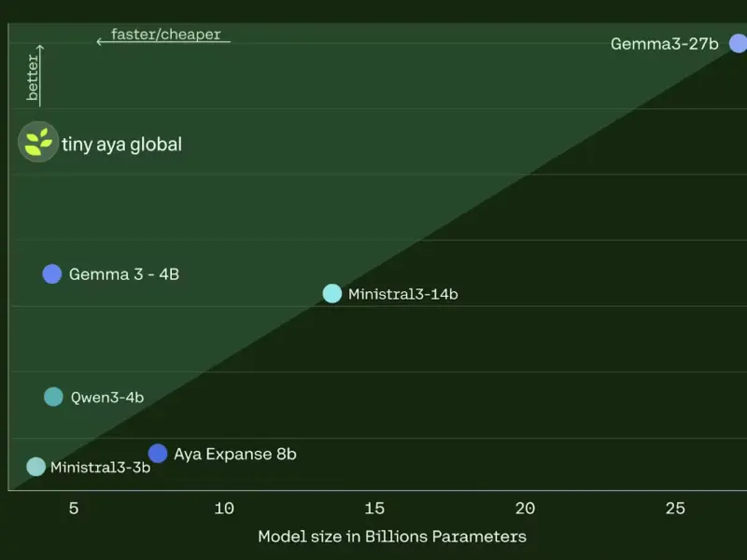The image size is (747, 560).
Task: Click the "Gemma 3 - 4B" label
Action: tap(124, 274)
